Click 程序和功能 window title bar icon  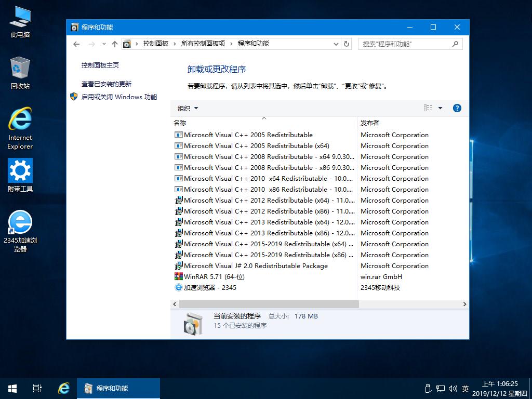pyautogui.click(x=74, y=27)
